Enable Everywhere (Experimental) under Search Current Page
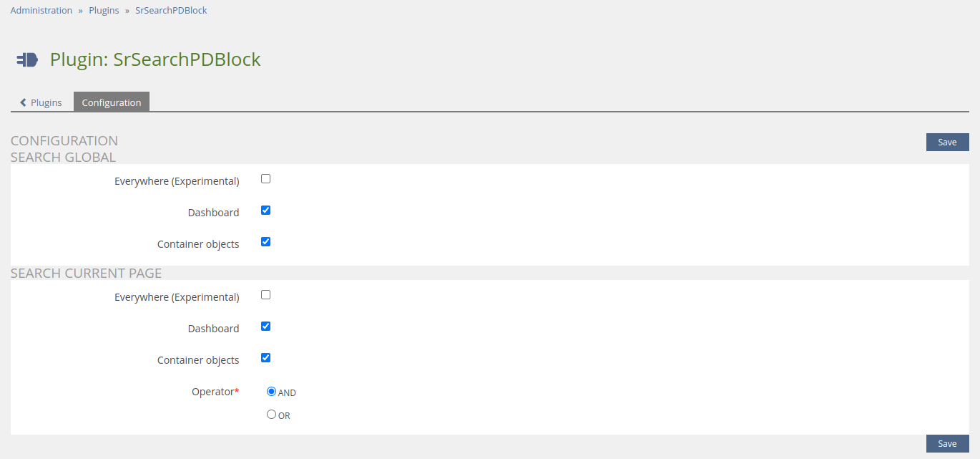Viewport: 980px width, 459px height. (266, 295)
